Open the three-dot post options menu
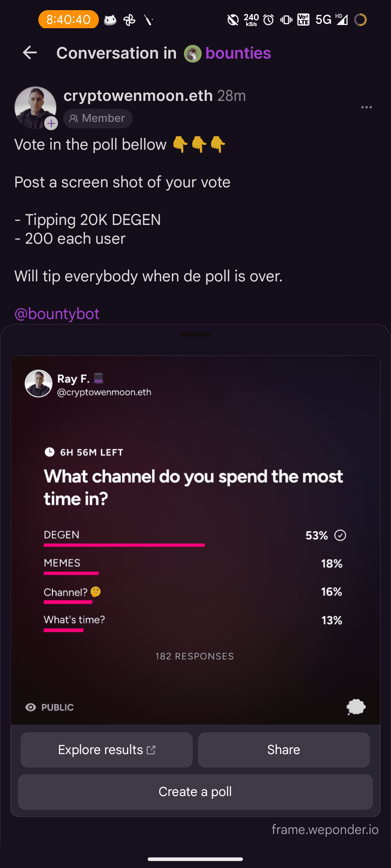The width and height of the screenshot is (391, 868). click(x=366, y=107)
